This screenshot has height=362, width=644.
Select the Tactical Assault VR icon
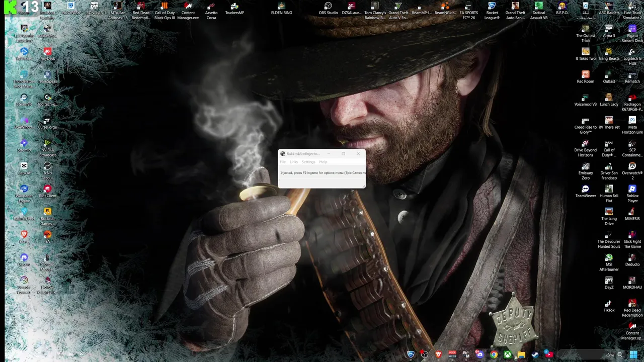click(539, 11)
